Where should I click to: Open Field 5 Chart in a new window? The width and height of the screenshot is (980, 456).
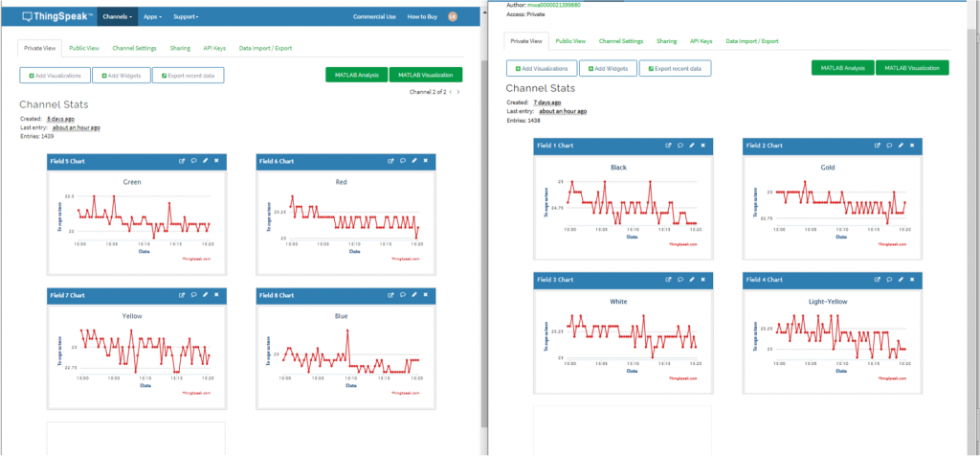pyautogui.click(x=182, y=161)
